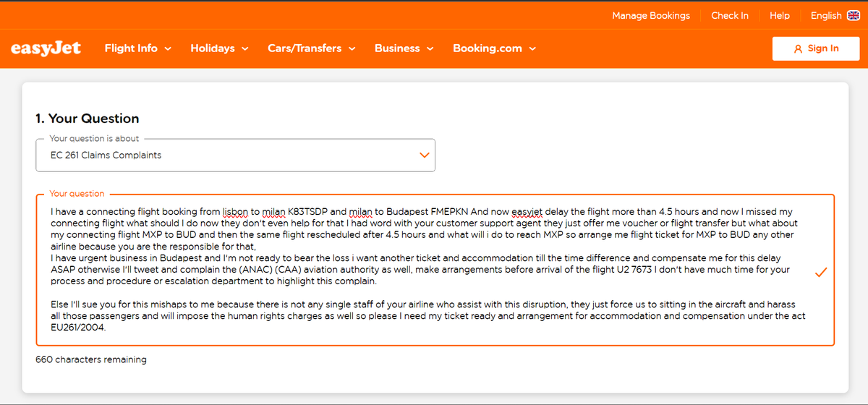Viewport: 868px width, 405px height.
Task: Click the UK flag language icon
Action: click(x=854, y=15)
